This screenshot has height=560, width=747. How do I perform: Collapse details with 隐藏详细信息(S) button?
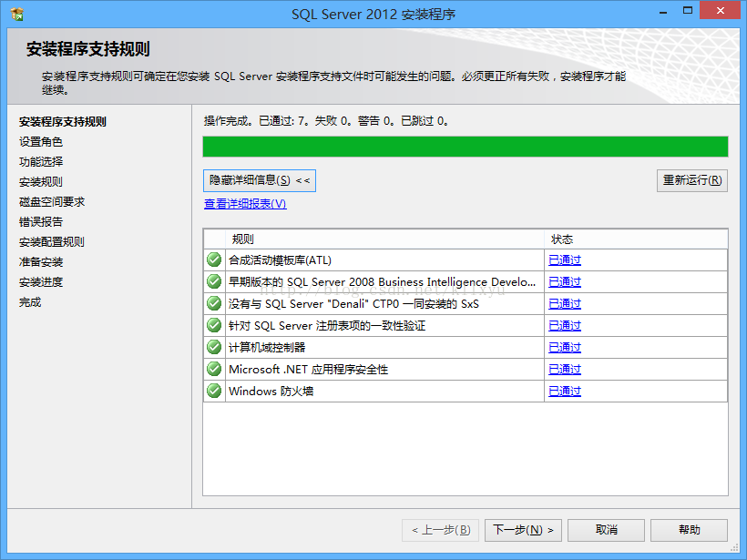260,180
